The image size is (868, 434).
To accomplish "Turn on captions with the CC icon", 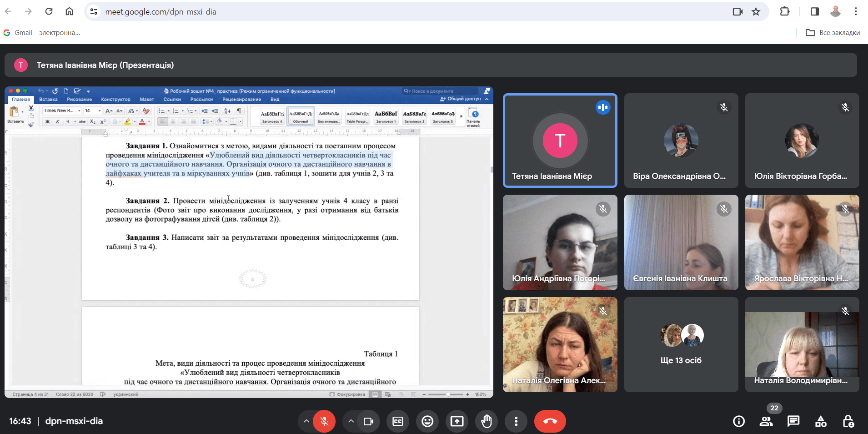I will (x=398, y=421).
